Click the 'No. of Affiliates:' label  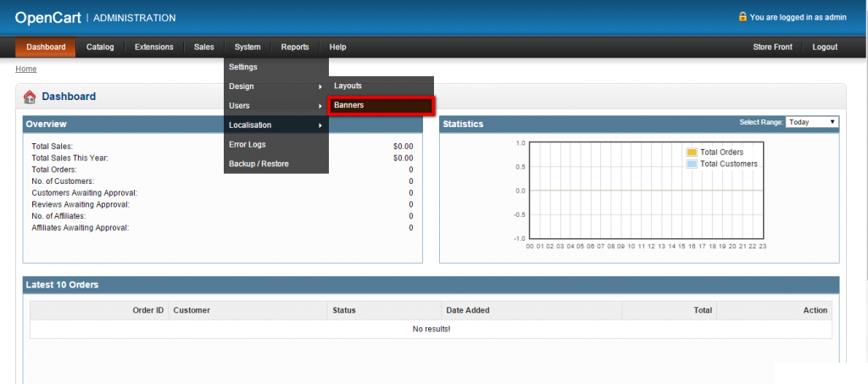pyautogui.click(x=58, y=216)
